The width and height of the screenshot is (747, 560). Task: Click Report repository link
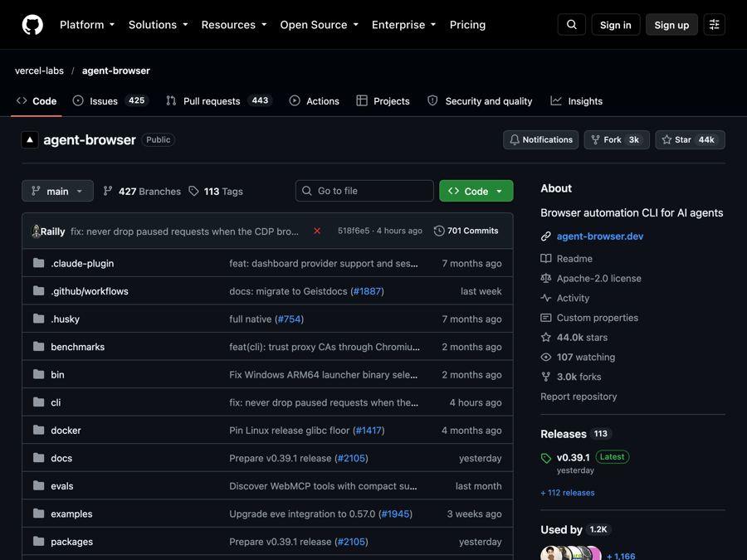pyautogui.click(x=579, y=397)
